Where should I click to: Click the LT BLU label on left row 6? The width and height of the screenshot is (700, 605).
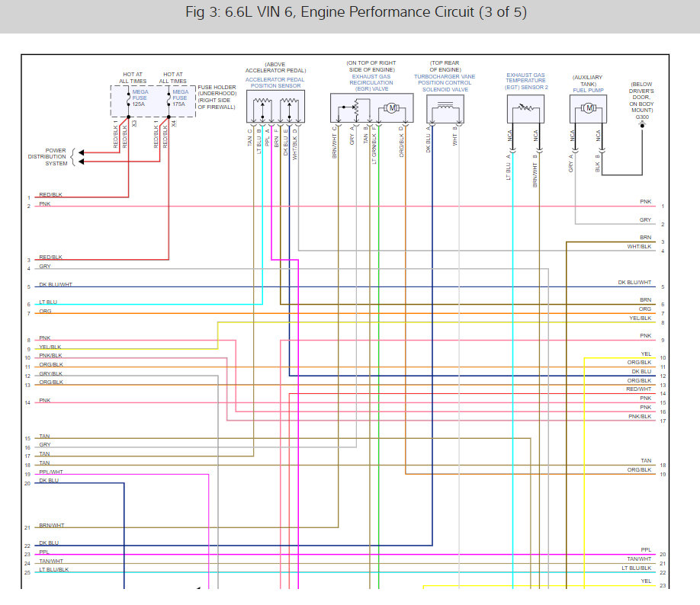pos(48,302)
